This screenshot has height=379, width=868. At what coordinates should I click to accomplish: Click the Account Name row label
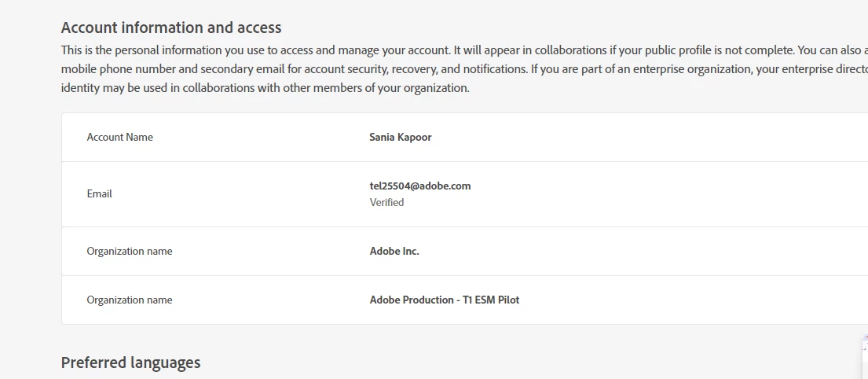(x=119, y=137)
